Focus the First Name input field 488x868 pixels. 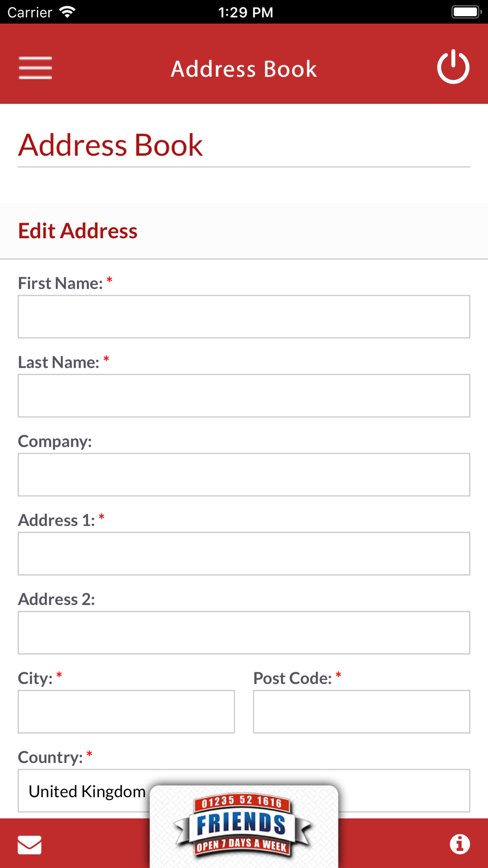coord(244,316)
